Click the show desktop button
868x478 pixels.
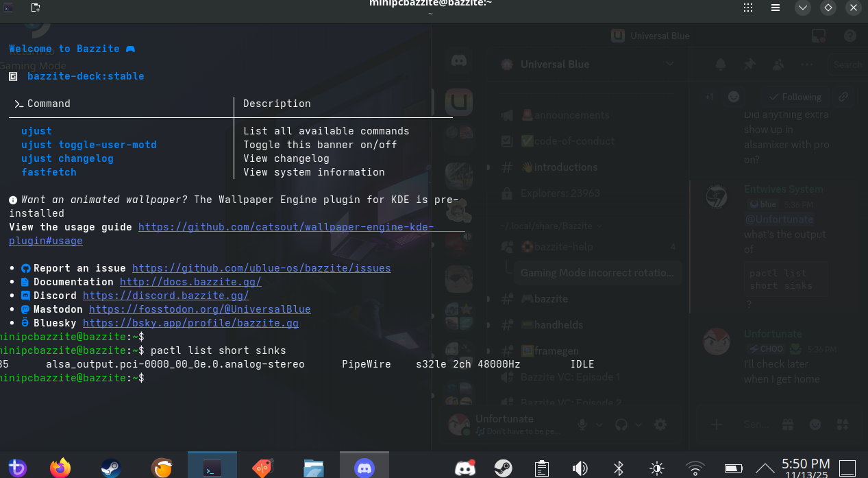(x=848, y=468)
